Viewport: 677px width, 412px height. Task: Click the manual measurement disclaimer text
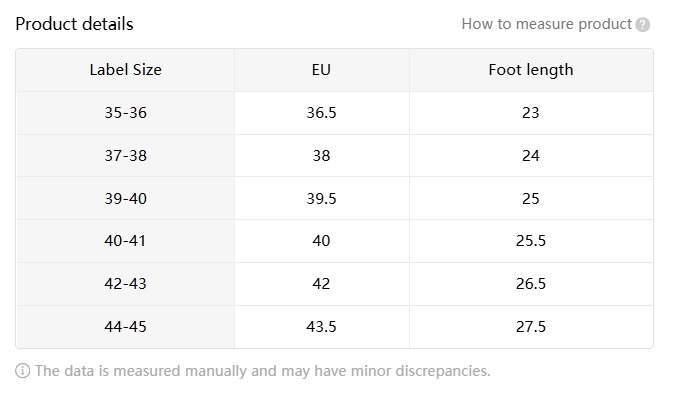point(262,371)
